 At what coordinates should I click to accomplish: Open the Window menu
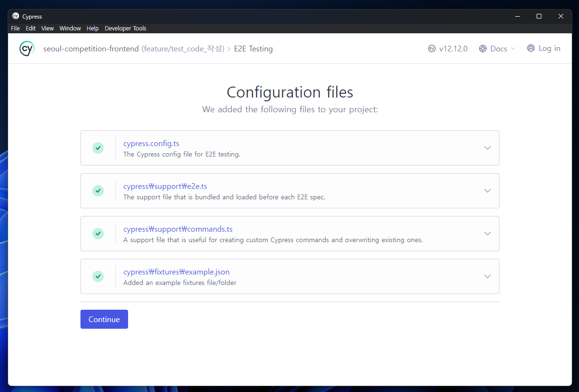click(70, 29)
